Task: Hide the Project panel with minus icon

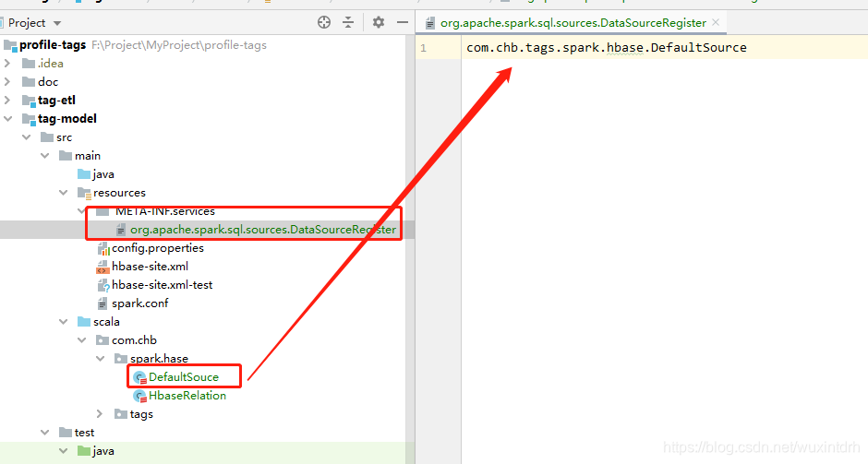Action: click(x=403, y=23)
